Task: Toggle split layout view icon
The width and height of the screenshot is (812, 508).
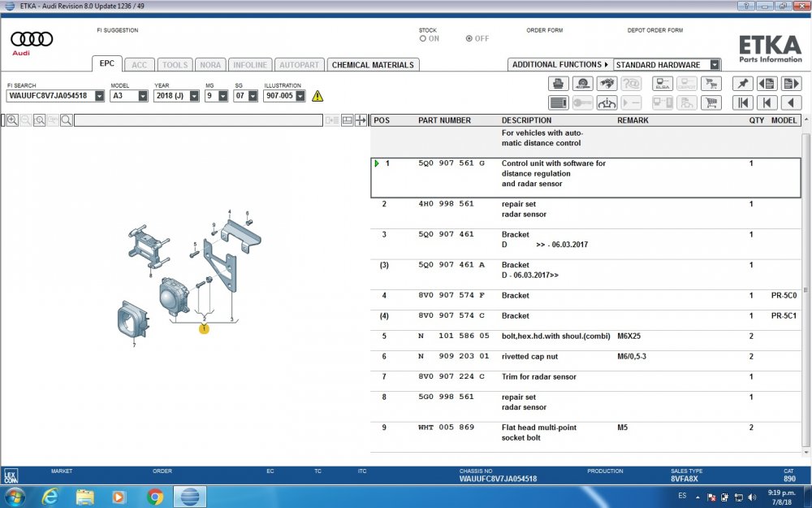Action: 347,120
